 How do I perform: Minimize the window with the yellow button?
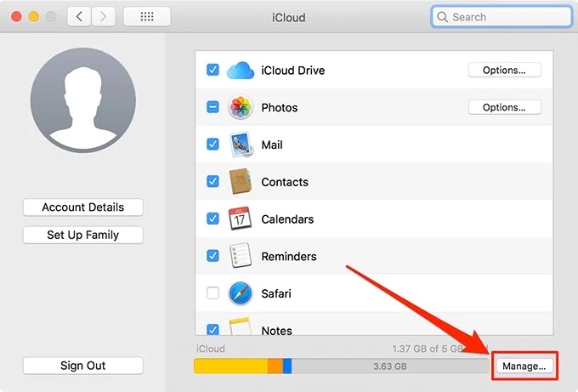coord(33,17)
